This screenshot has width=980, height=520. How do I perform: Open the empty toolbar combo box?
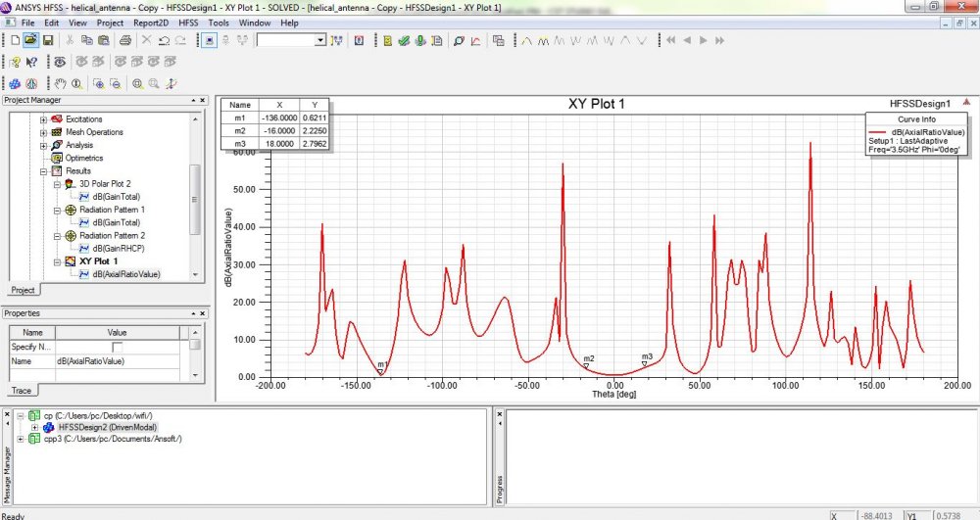tap(292, 40)
